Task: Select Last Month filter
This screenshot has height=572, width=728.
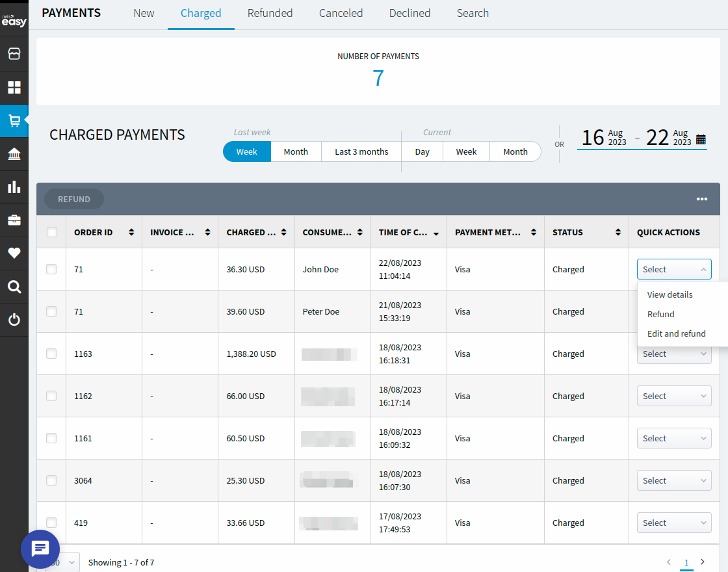Action: click(x=296, y=152)
